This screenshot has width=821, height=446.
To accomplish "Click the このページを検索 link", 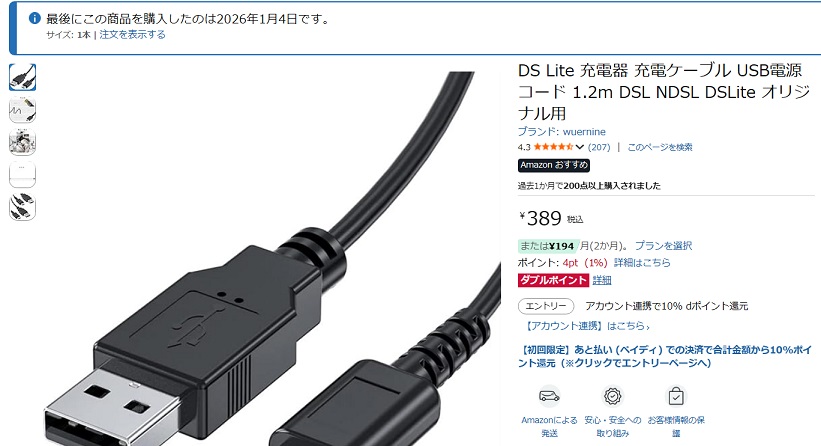I will click(660, 148).
